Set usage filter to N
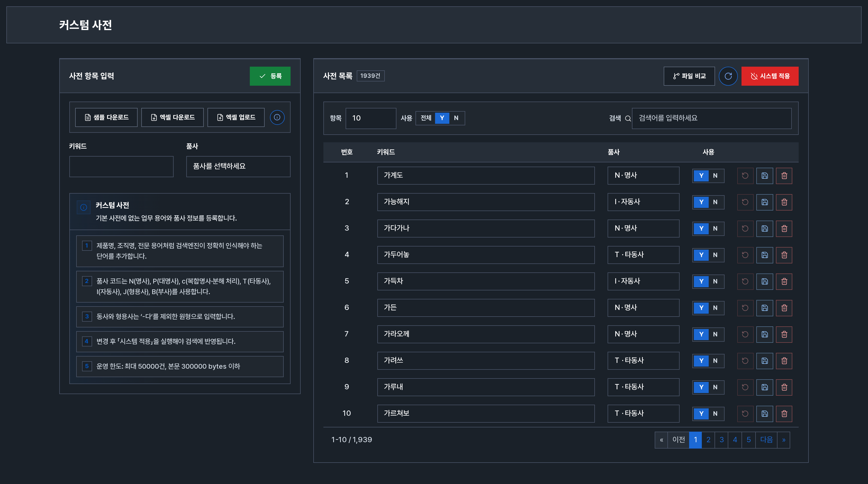Screen dimensions: 868x484 [456, 118]
